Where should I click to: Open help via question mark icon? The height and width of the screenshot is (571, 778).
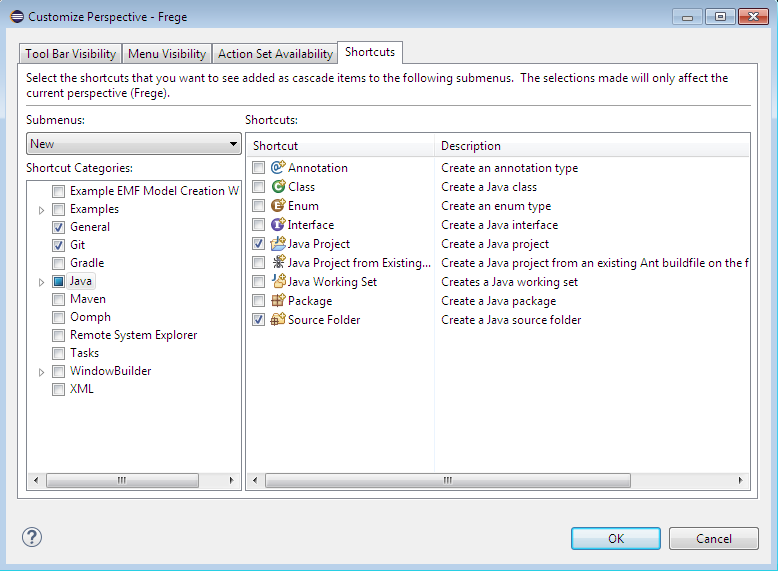(x=32, y=537)
